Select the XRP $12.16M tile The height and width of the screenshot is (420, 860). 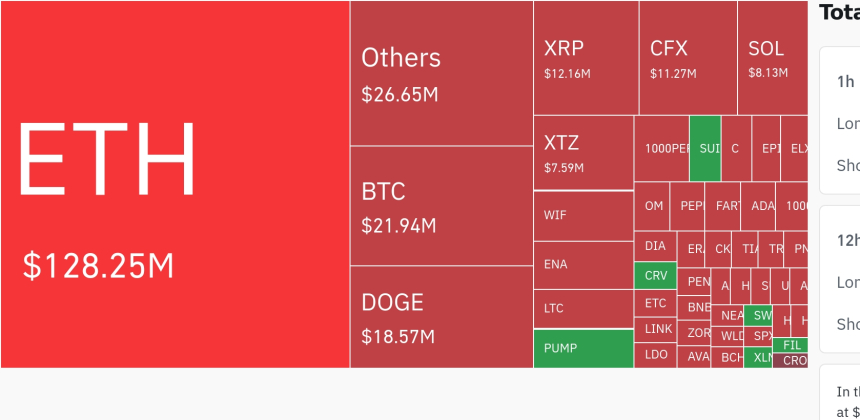click(x=585, y=58)
